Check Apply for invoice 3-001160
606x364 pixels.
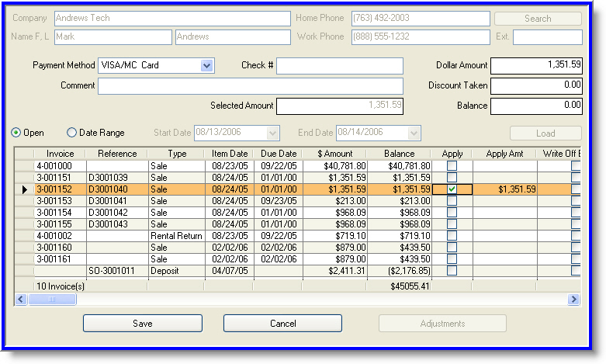(x=452, y=247)
